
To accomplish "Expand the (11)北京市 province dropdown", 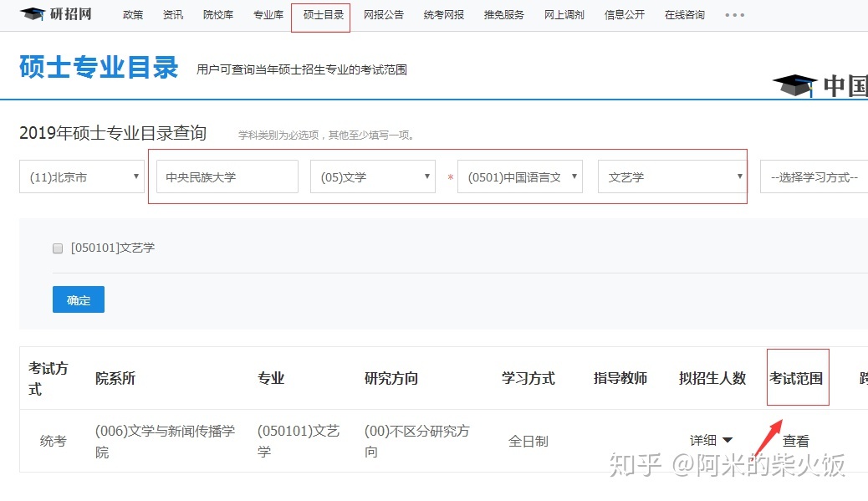I will click(x=82, y=177).
